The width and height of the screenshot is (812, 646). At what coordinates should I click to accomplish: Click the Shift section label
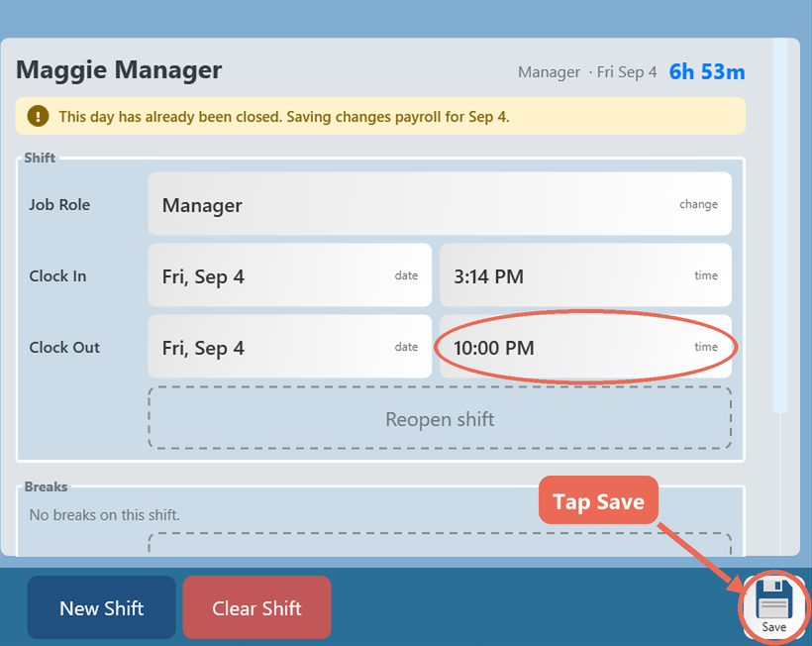(40, 158)
